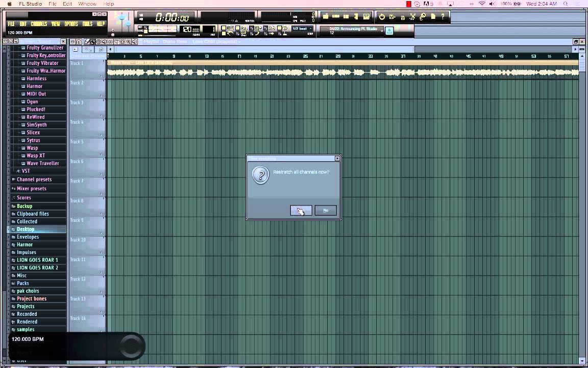This screenshot has width=588, height=368.
Task: Select the slice tool in the playlist toolbar
Action: click(x=116, y=42)
